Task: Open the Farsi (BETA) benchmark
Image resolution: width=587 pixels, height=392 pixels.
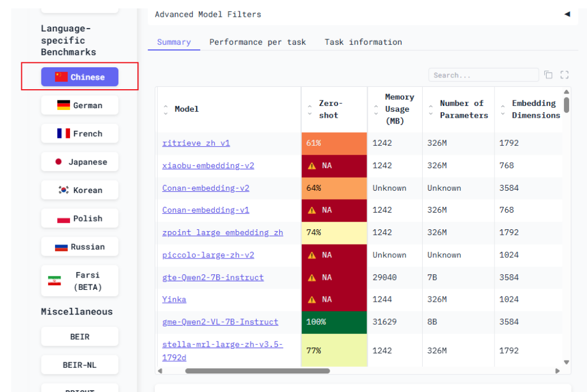Action: click(80, 281)
